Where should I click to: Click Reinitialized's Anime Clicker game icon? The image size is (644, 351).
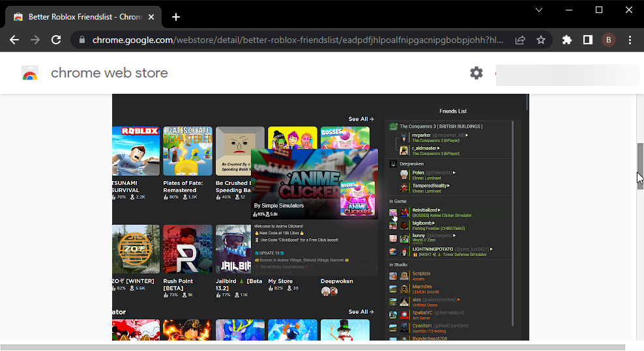pos(393,213)
